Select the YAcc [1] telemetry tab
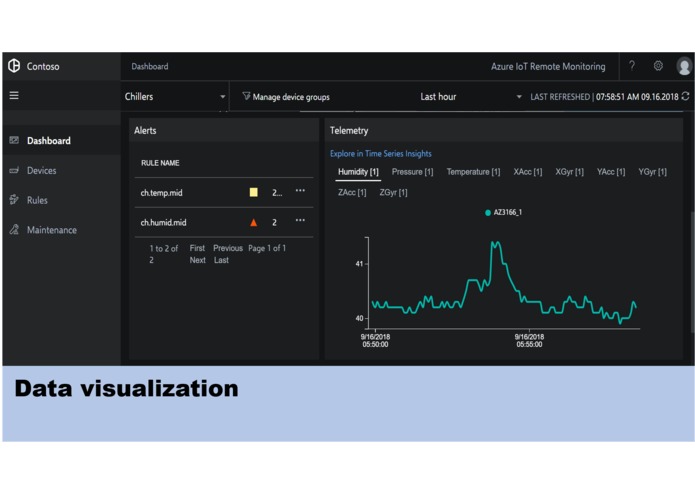 point(611,172)
